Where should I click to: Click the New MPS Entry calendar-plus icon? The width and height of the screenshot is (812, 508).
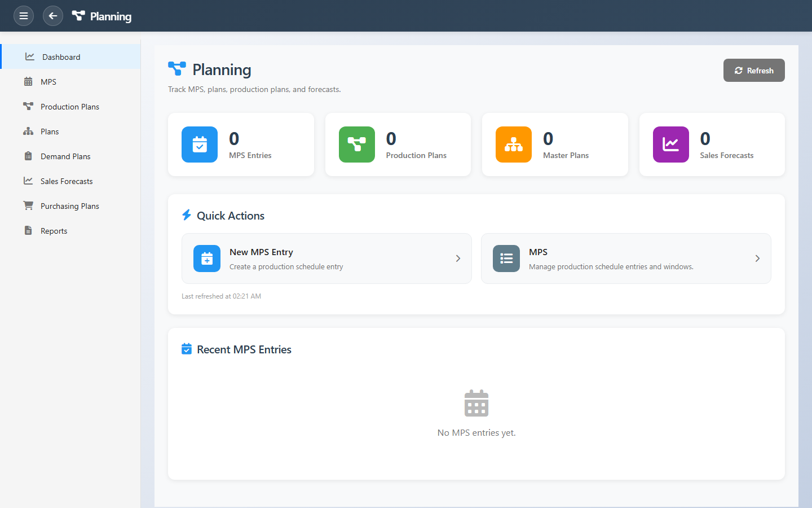tap(207, 259)
